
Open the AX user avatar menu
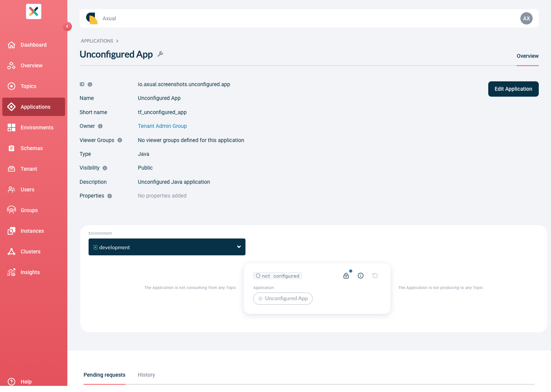[527, 18]
